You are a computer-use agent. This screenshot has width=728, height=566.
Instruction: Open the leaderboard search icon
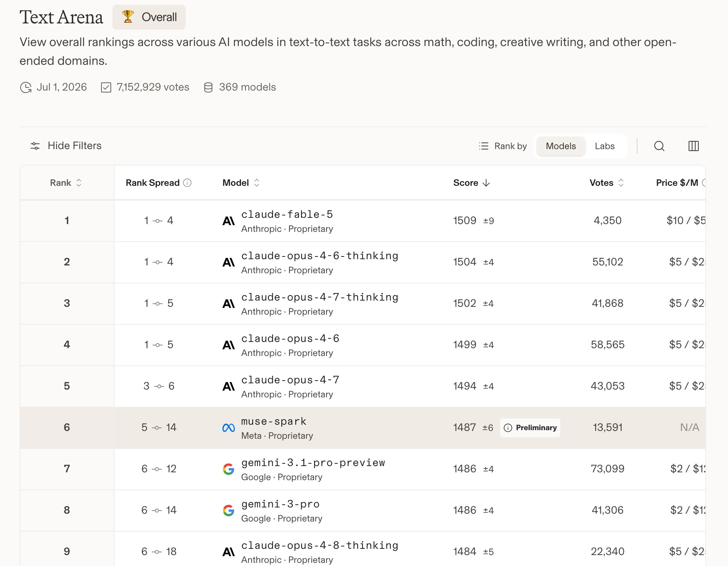pos(659,146)
